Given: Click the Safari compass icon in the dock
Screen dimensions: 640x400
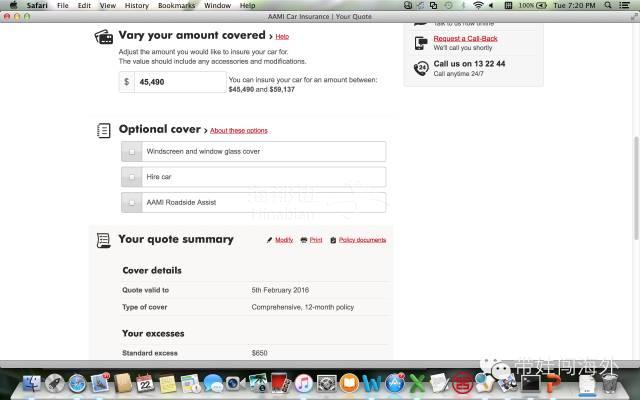Looking at the screenshot, I should (x=77, y=383).
